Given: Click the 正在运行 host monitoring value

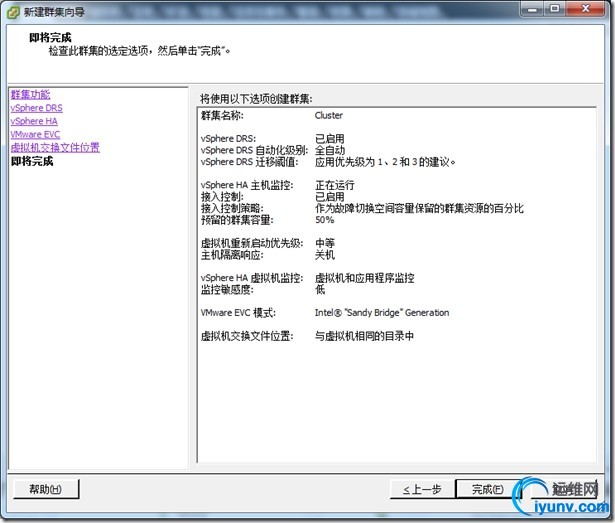Looking at the screenshot, I should 335,185.
